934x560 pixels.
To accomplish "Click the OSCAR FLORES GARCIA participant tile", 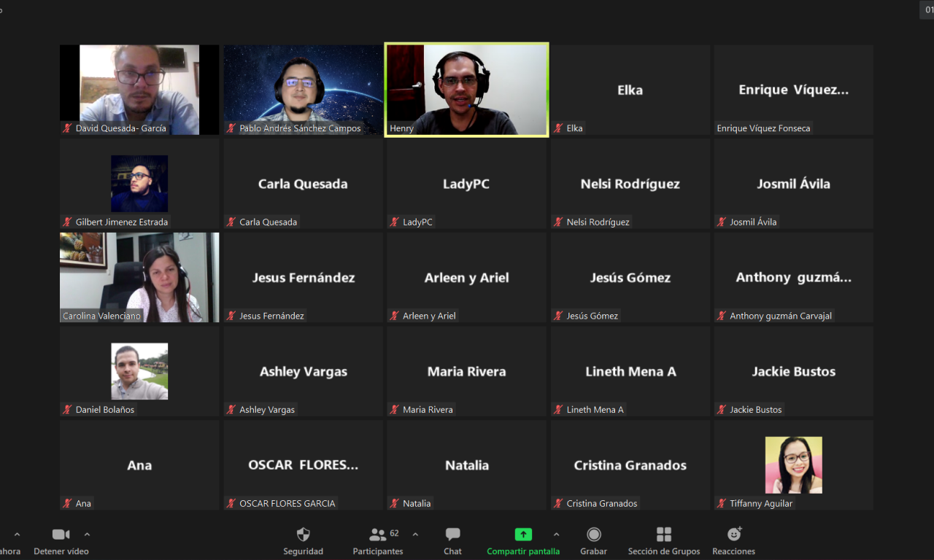I will 303,464.
